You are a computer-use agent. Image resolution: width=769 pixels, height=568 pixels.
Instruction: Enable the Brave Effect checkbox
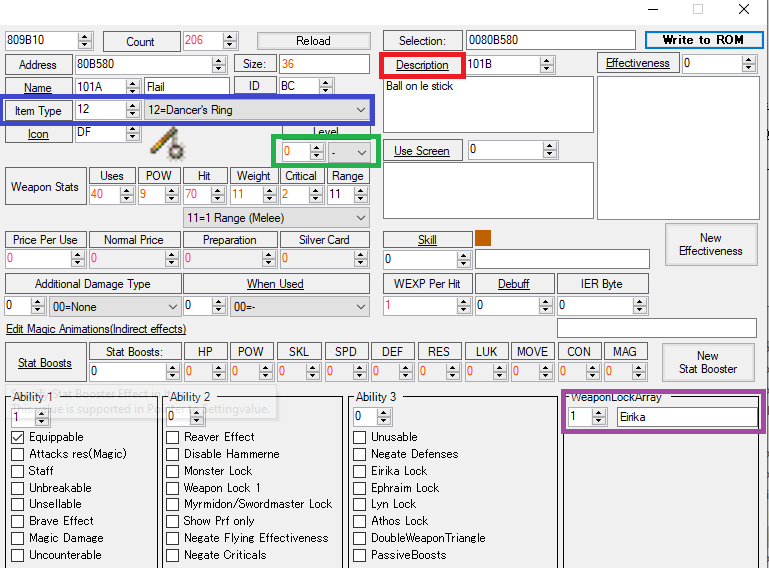pyautogui.click(x=18, y=521)
